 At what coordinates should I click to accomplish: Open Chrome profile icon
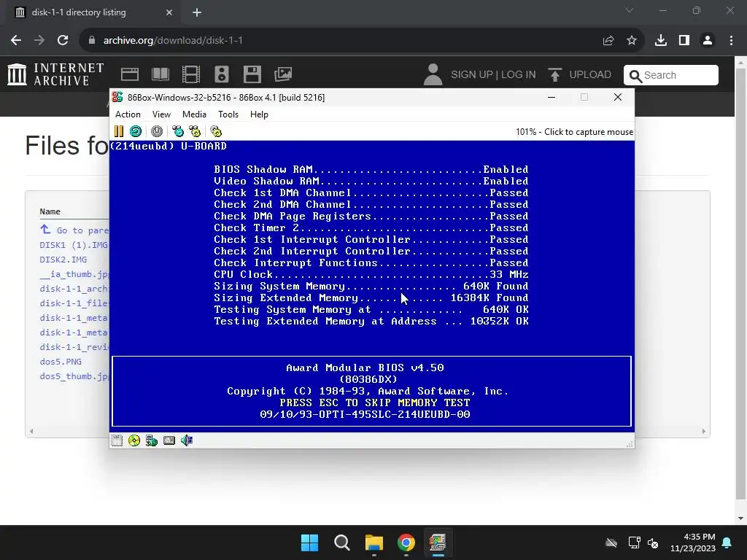click(708, 41)
